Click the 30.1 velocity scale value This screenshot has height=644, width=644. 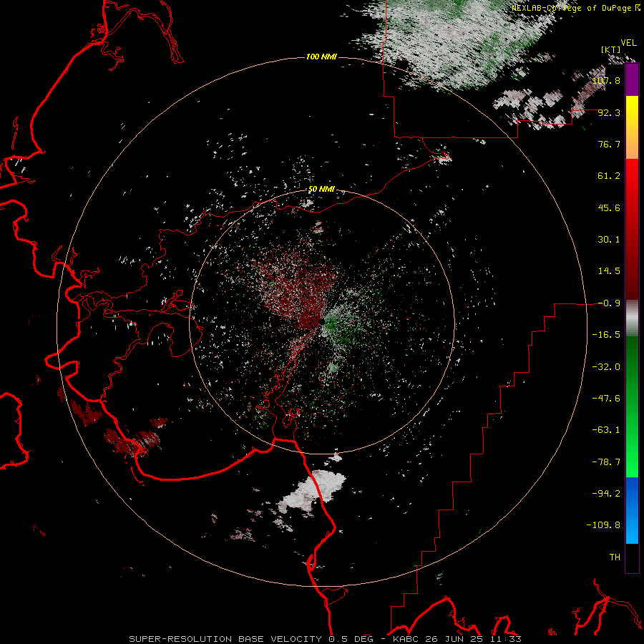(609, 240)
